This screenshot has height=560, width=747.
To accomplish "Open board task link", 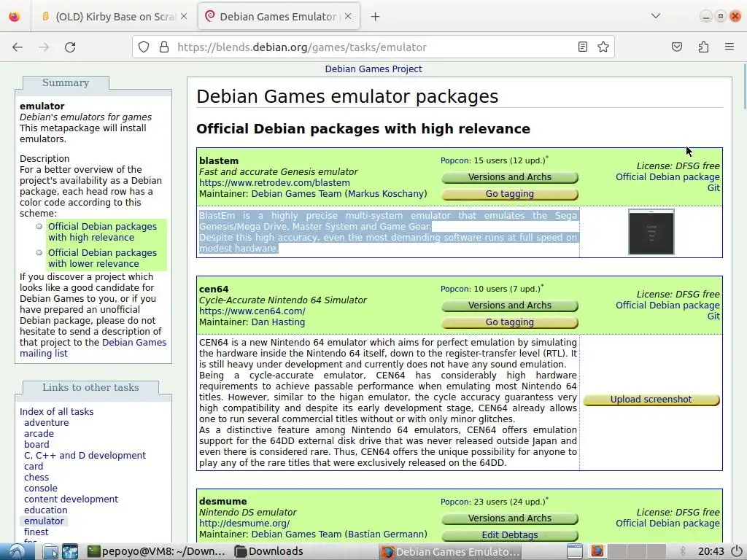I will pos(36,445).
